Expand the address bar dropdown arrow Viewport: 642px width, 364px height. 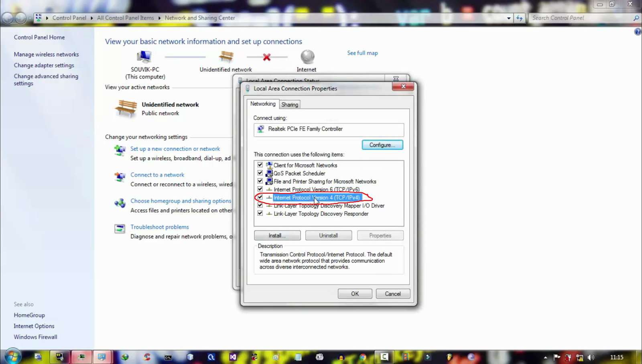508,18
